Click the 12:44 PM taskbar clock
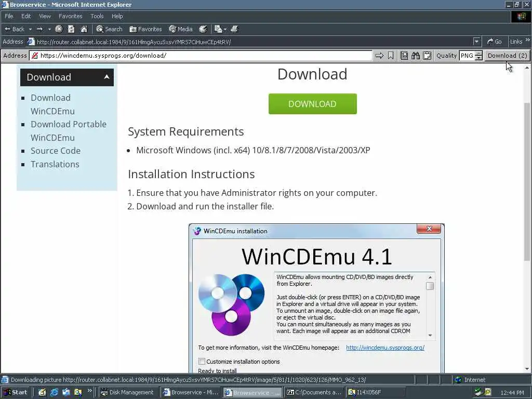Image resolution: width=532 pixels, height=399 pixels. pyautogui.click(x=512, y=393)
